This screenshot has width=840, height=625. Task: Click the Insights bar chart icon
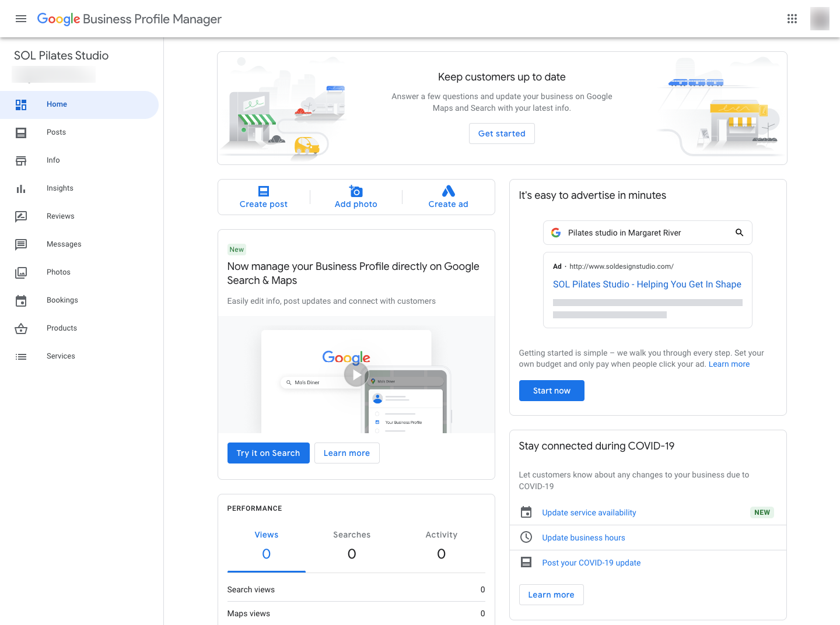21,188
